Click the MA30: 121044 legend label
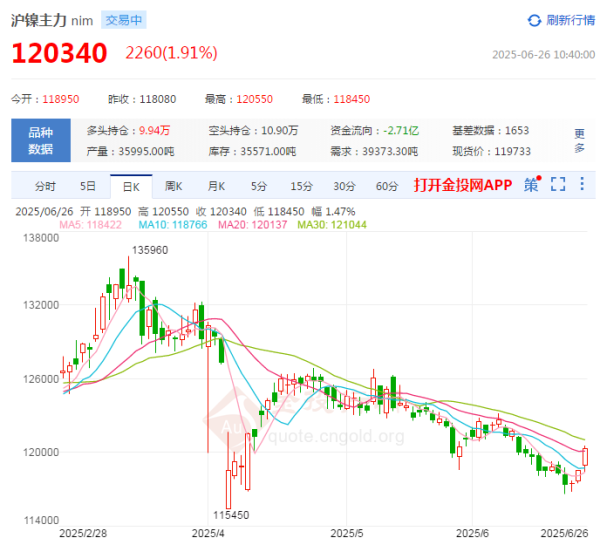 pos(332,225)
